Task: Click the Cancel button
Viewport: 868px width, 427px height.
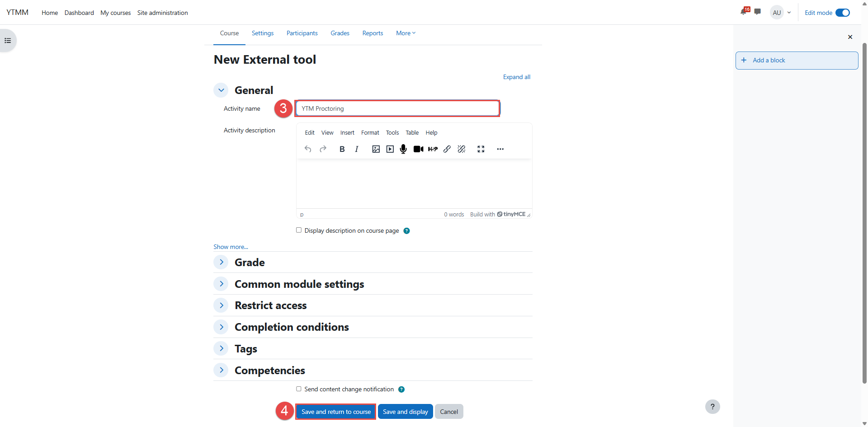Action: click(x=449, y=412)
